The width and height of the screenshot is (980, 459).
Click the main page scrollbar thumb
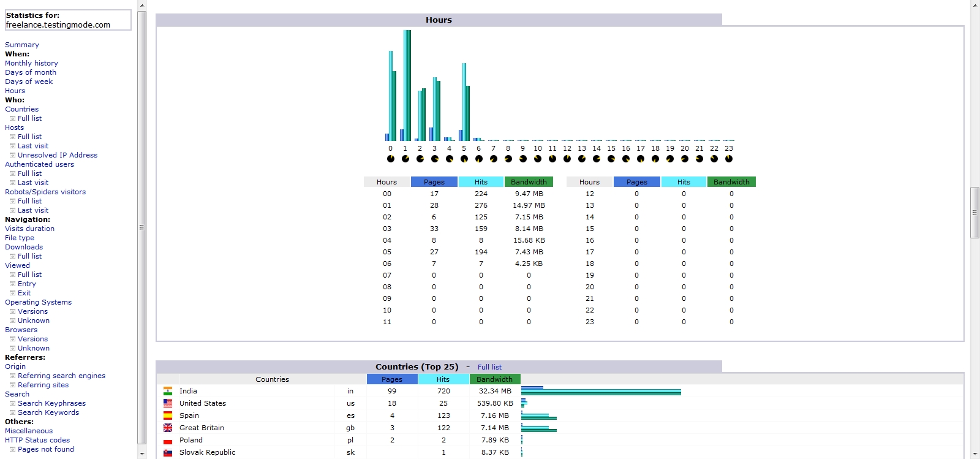pyautogui.click(x=975, y=213)
